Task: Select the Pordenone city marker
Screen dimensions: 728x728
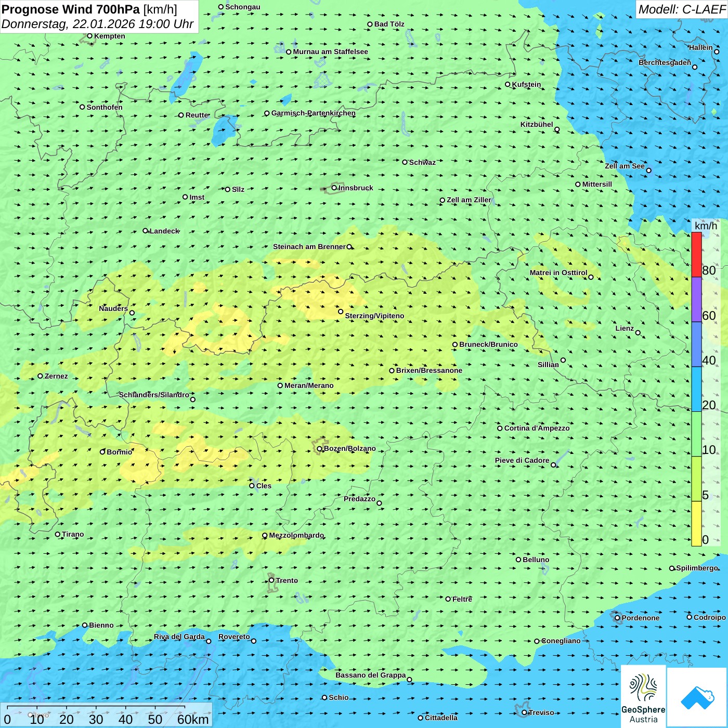Action: point(617,618)
